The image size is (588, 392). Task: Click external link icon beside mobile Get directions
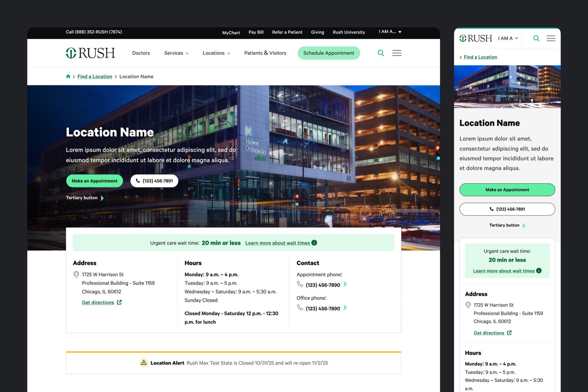pos(509,333)
